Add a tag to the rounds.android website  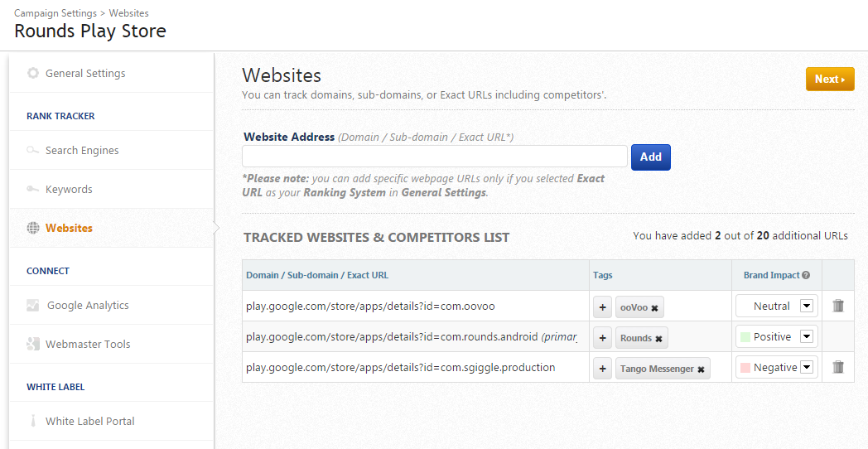tap(602, 338)
